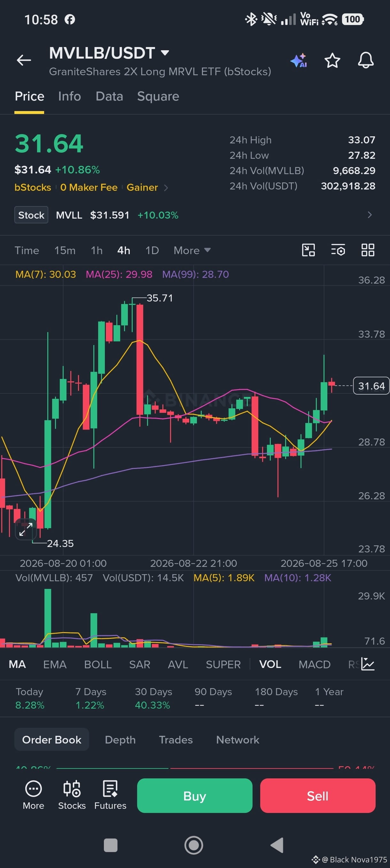Toggle the MA indicator
This screenshot has height=868, width=390.
tap(17, 664)
